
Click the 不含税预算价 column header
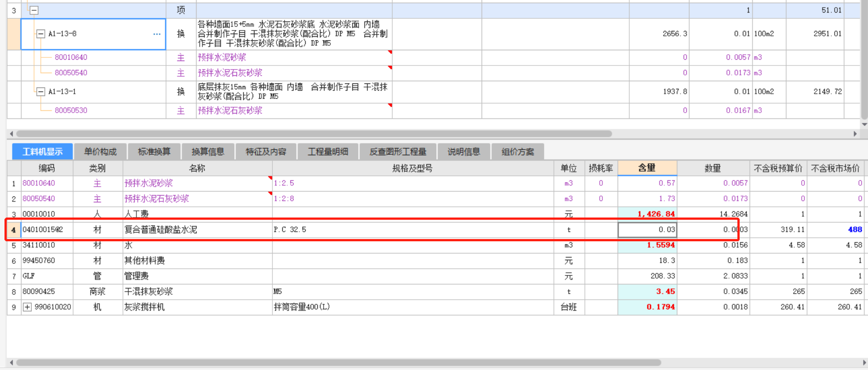coord(778,168)
